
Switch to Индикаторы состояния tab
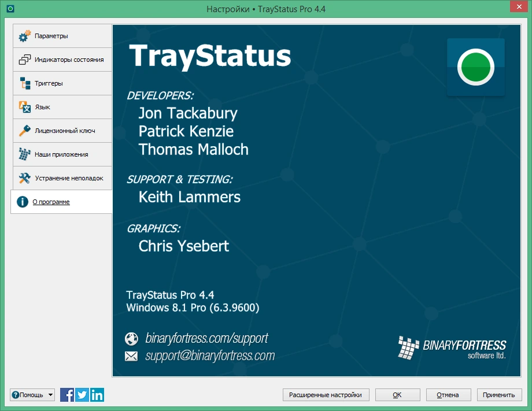click(62, 60)
